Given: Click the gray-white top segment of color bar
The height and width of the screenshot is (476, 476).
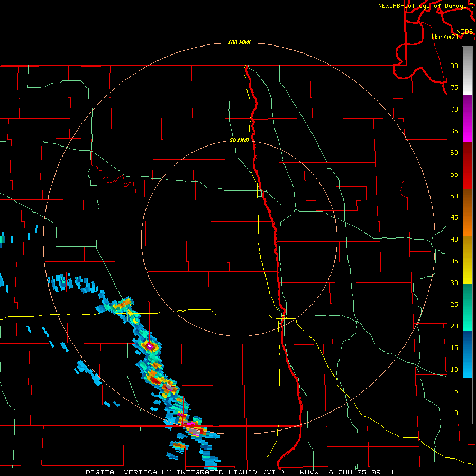Looking at the screenshot, I should [467, 71].
